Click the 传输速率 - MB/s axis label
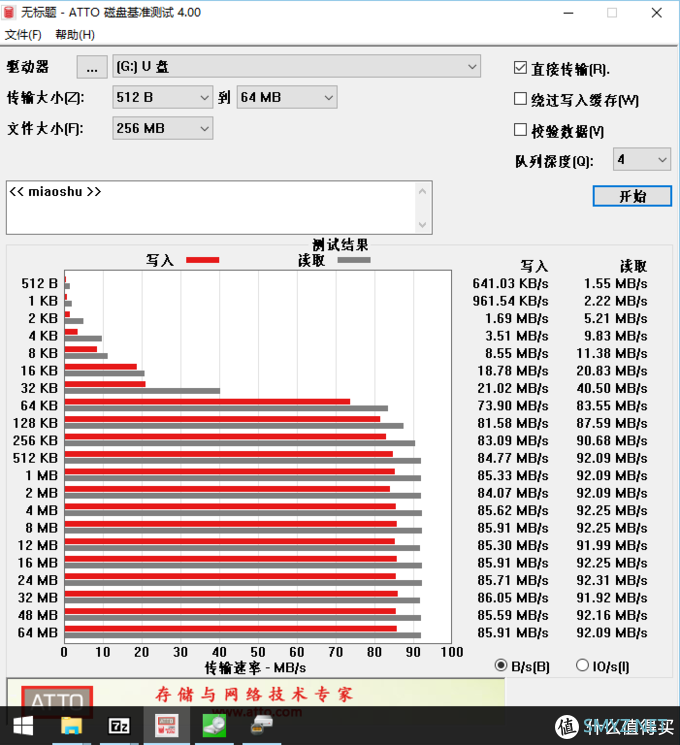 [x=256, y=668]
